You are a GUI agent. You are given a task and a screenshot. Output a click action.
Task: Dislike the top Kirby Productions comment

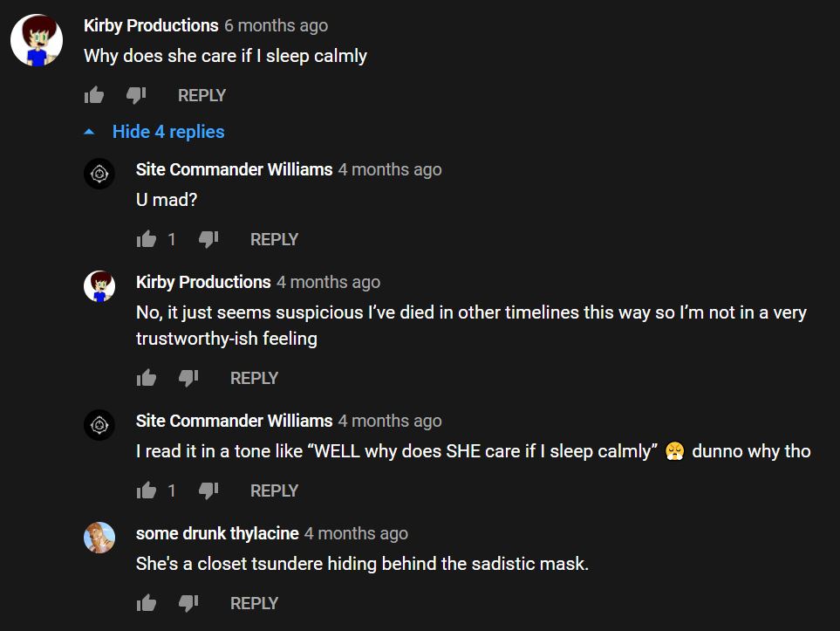pyautogui.click(x=136, y=95)
